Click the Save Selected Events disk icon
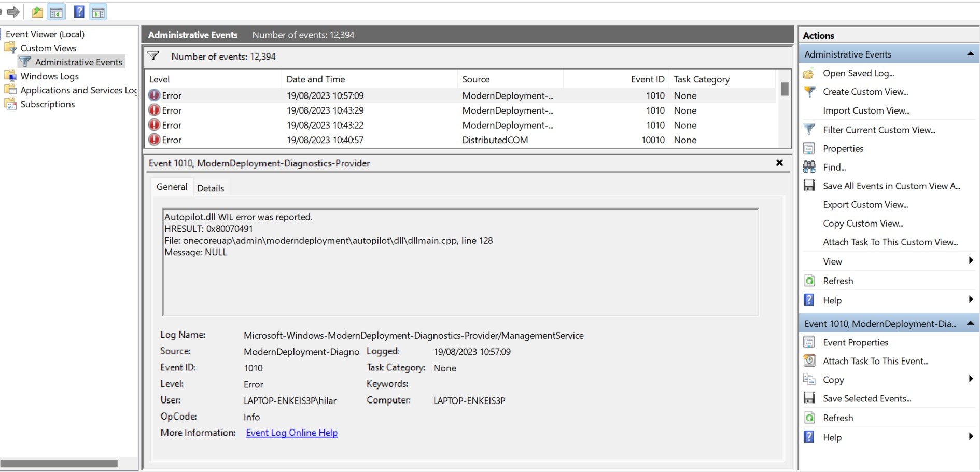980x472 pixels. [x=809, y=398]
